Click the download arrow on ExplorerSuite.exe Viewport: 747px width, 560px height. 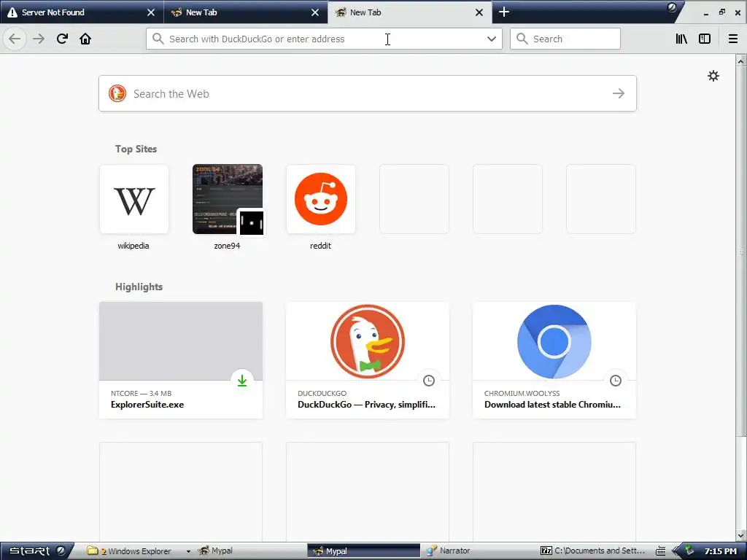(x=242, y=381)
